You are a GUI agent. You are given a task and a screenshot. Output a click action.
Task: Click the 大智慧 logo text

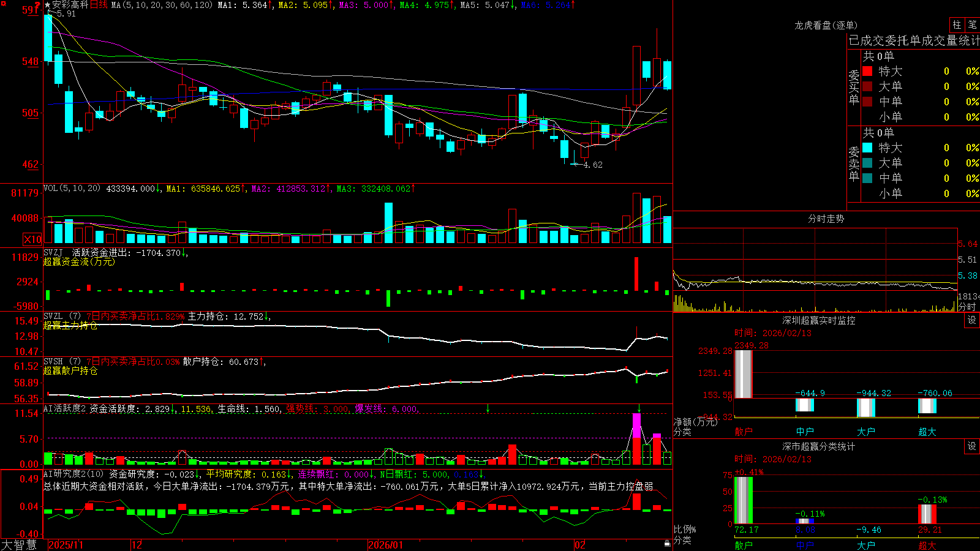coord(19,544)
